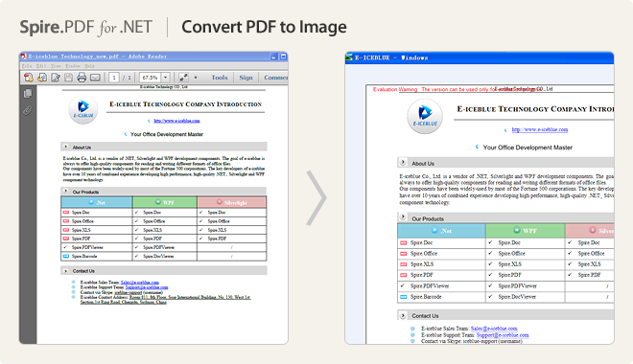Click the green WPF header in Windows viewer
The width and height of the screenshot is (633, 364).
click(526, 231)
